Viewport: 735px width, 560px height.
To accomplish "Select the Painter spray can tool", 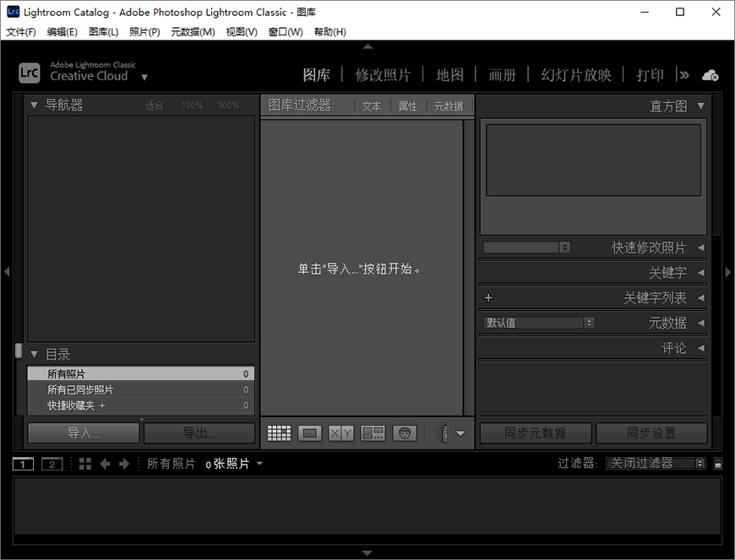I will click(x=444, y=432).
